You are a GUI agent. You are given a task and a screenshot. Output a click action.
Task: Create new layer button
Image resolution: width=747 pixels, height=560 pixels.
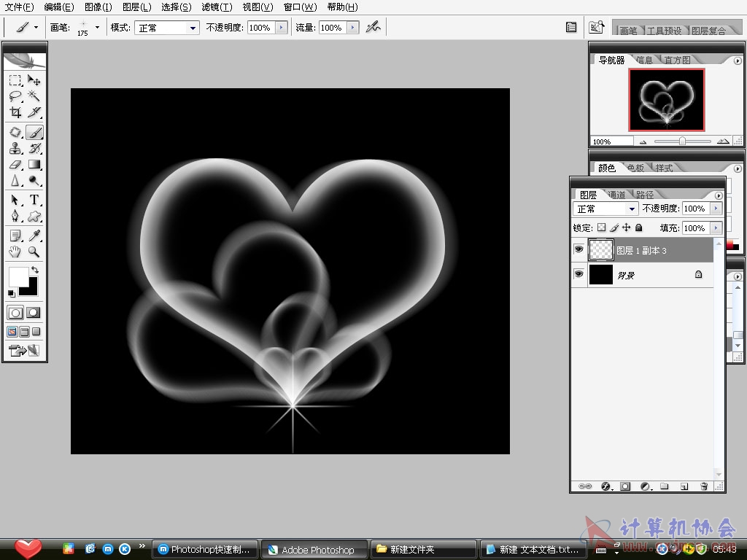coord(684,486)
